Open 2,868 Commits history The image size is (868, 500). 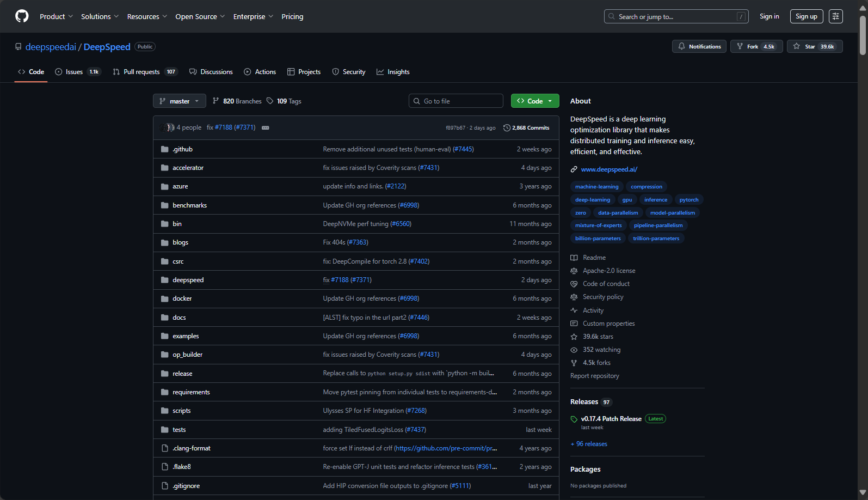coord(526,127)
